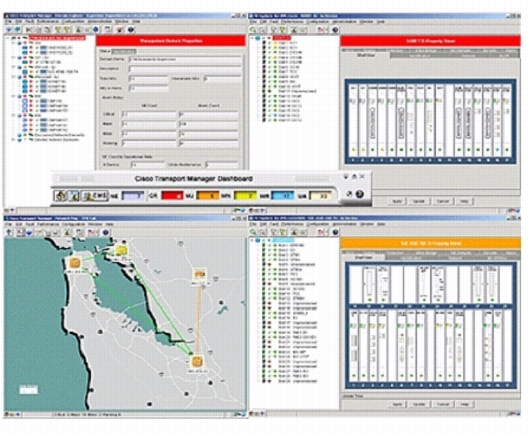Click the Update button in the red-header NE Explorer

(x=419, y=201)
